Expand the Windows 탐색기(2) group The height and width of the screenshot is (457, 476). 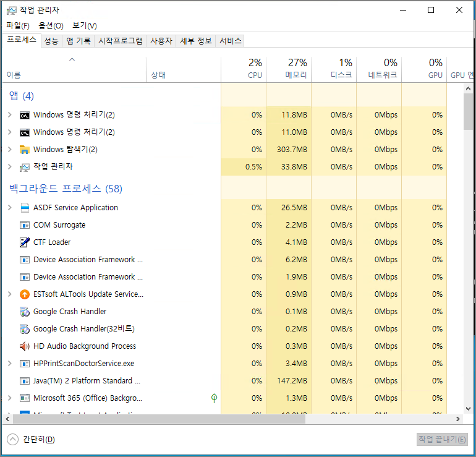pyautogui.click(x=10, y=150)
